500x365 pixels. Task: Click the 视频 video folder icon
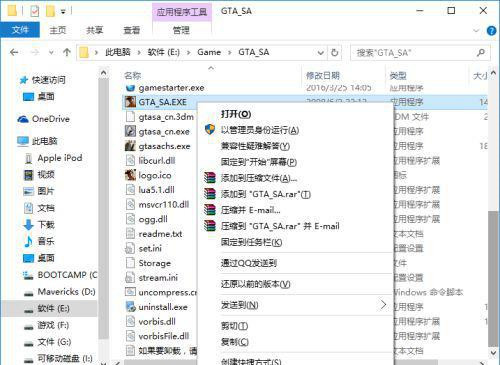tap(29, 175)
